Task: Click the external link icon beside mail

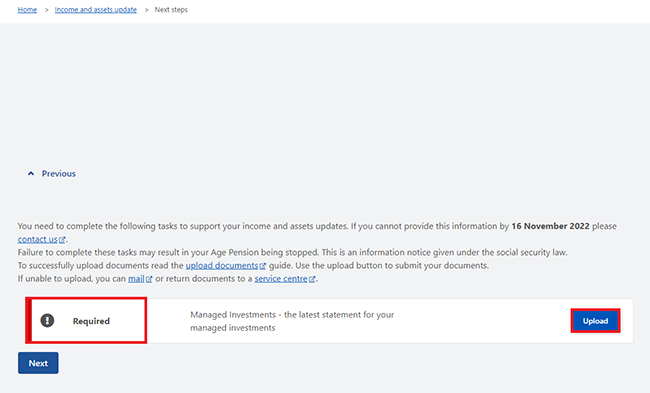Action: [149, 279]
